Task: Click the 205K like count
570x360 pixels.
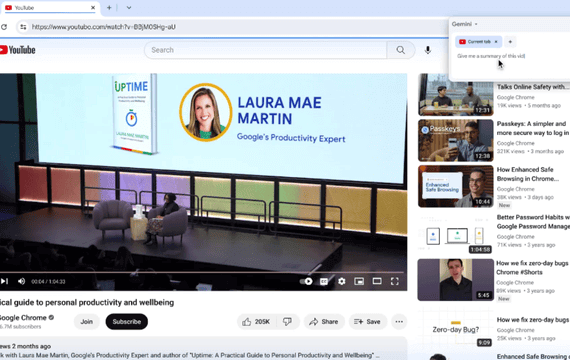Action: pyautogui.click(x=262, y=322)
